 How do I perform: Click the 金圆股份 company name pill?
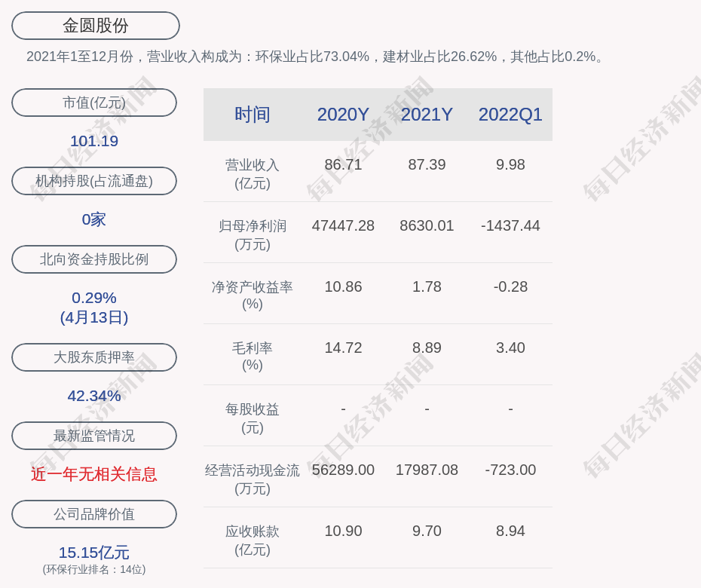tap(95, 26)
